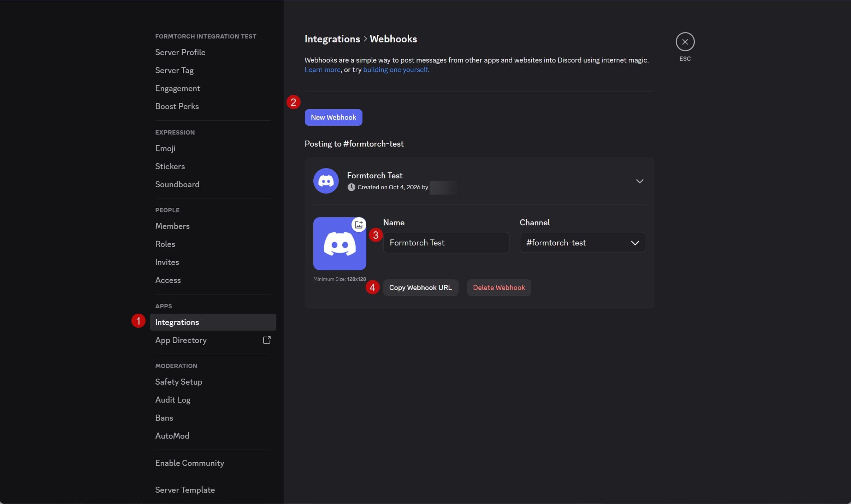Open the Channel dropdown #formtorch-test
Screen dimensions: 851x504
click(583, 243)
